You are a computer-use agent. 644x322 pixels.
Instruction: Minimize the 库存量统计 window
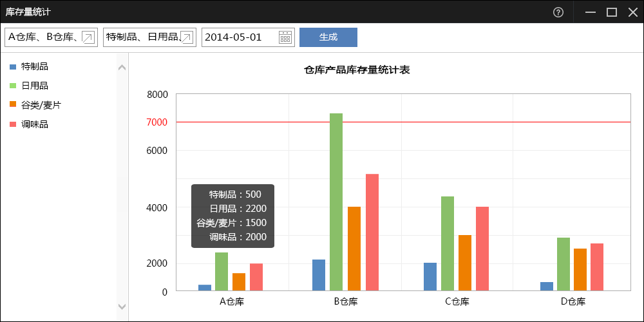coord(591,12)
